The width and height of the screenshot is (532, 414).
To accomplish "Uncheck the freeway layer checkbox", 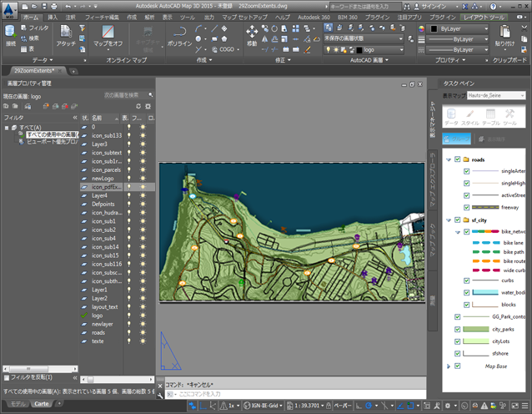I will (x=467, y=207).
